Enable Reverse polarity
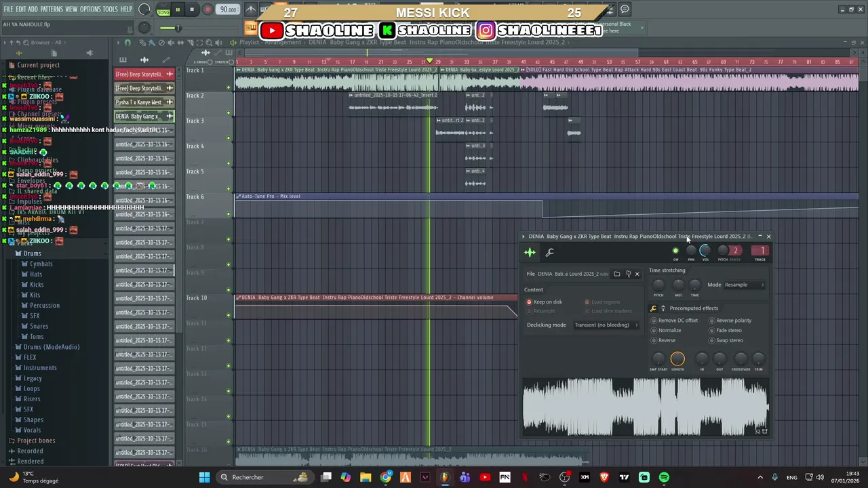The height and width of the screenshot is (488, 868). [730, 321]
